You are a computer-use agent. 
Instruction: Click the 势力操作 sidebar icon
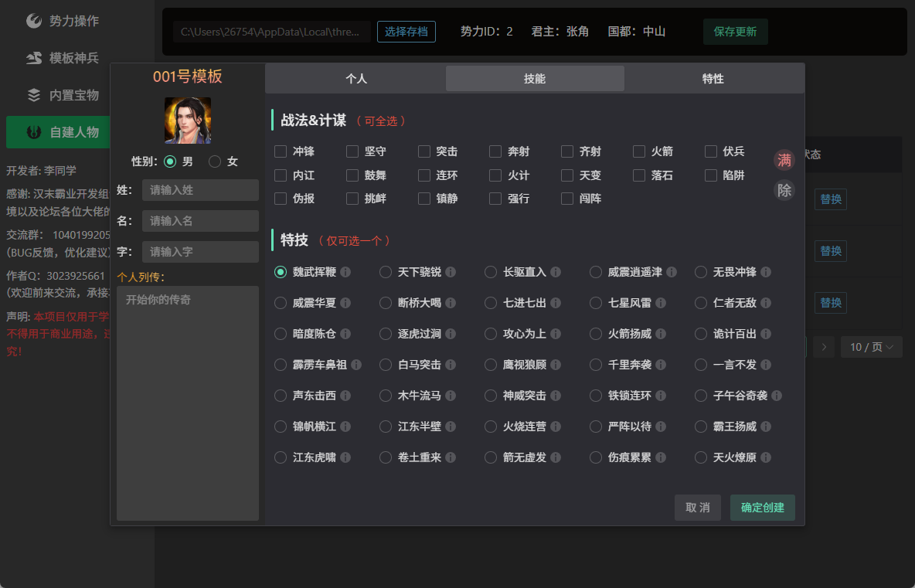[34, 21]
